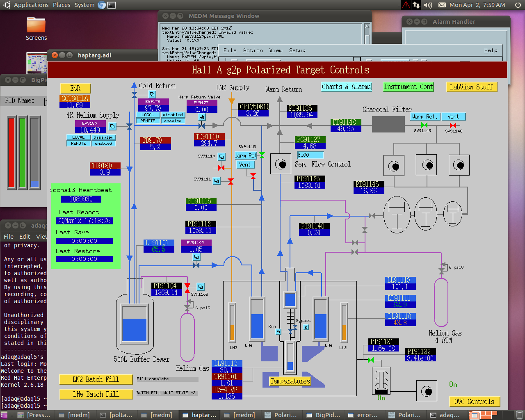This screenshot has width=525, height=420.
Task: Open related display icon under EV9177 readout
Action: coord(202,117)
